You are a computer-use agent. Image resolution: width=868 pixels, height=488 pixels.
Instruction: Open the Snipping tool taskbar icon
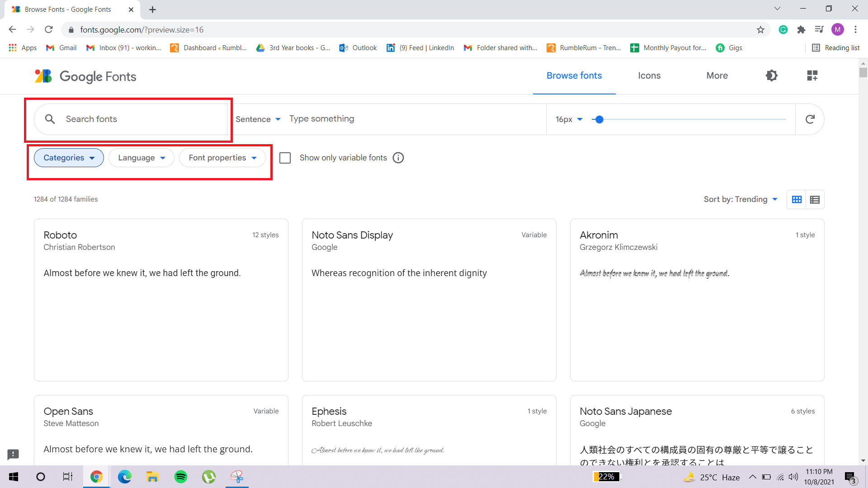coord(237,477)
